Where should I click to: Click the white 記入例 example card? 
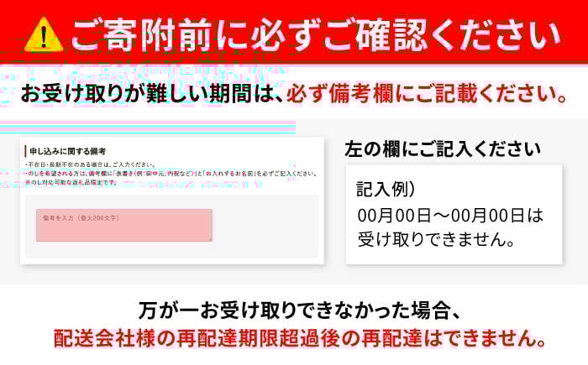point(454,214)
